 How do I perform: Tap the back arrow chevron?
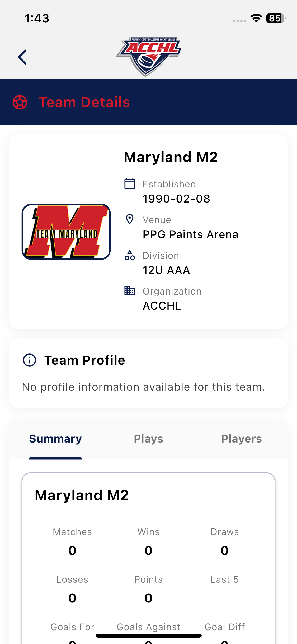click(x=22, y=57)
